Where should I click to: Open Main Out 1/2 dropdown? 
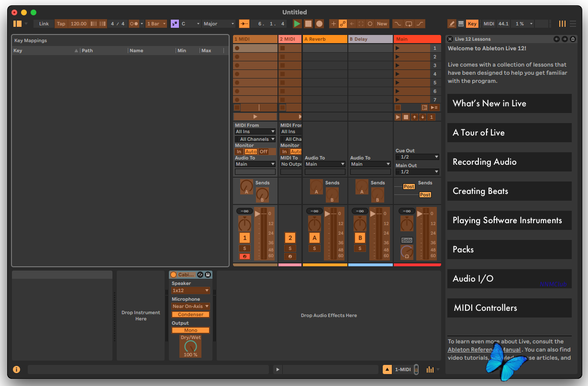tap(417, 171)
